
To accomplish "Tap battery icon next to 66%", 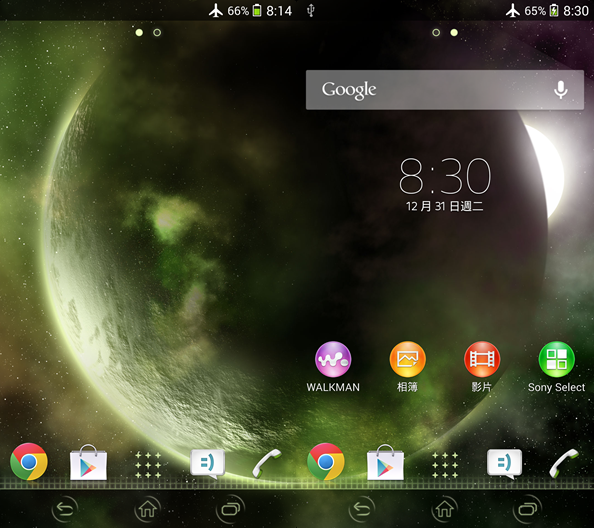I will (257, 11).
